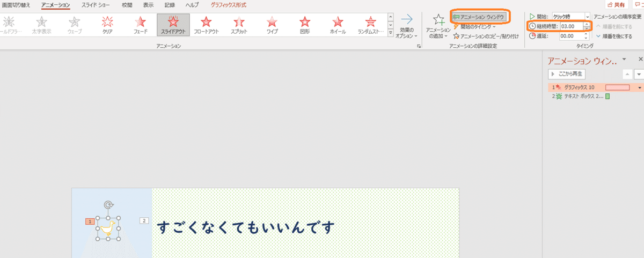Click the pink timing bar for グラフィックス 10
The height and width of the screenshot is (258, 644).
[x=617, y=87]
